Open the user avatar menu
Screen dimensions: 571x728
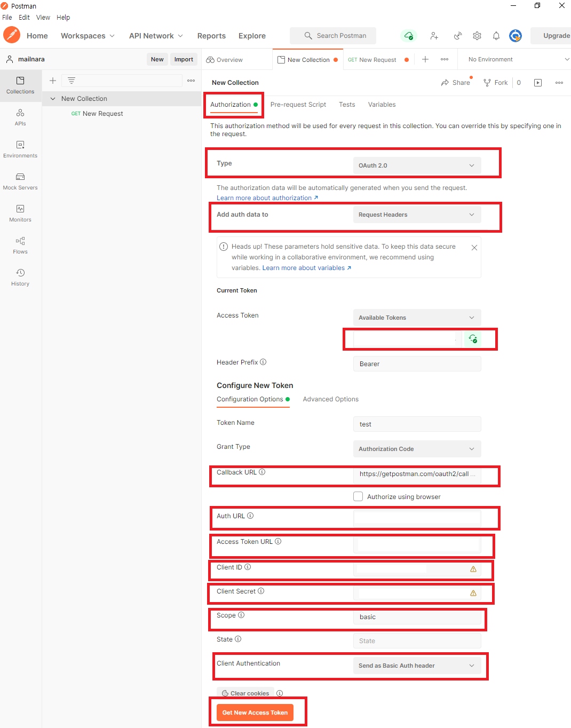tap(516, 36)
